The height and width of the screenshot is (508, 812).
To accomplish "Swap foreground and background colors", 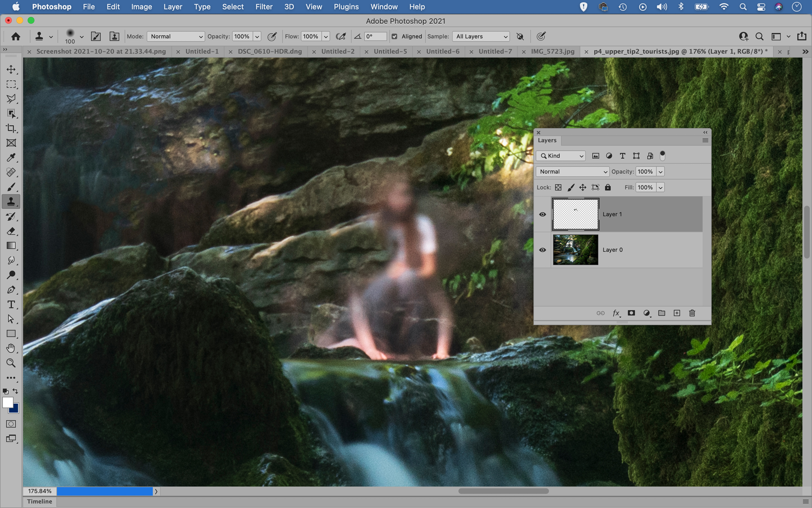I will point(16,391).
